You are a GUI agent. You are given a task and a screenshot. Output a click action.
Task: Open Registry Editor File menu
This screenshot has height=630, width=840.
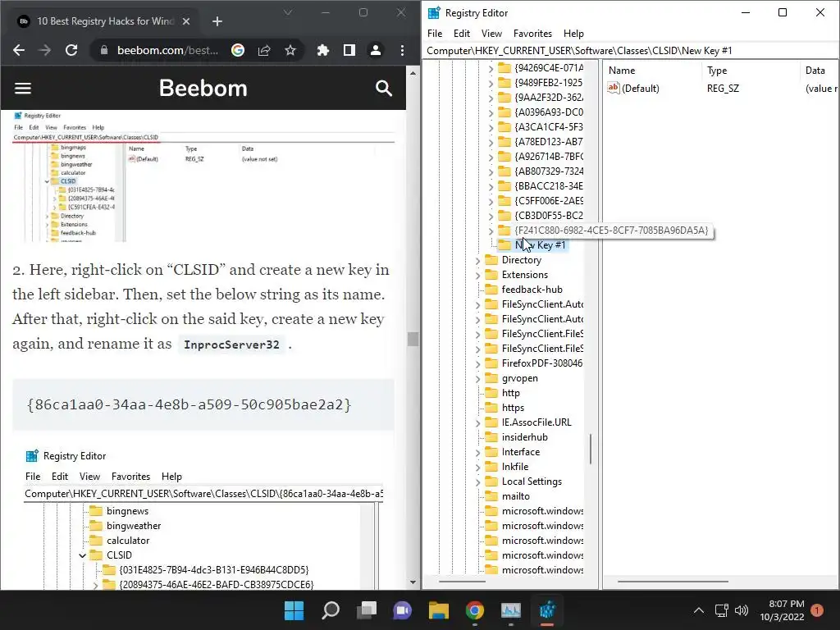click(435, 33)
